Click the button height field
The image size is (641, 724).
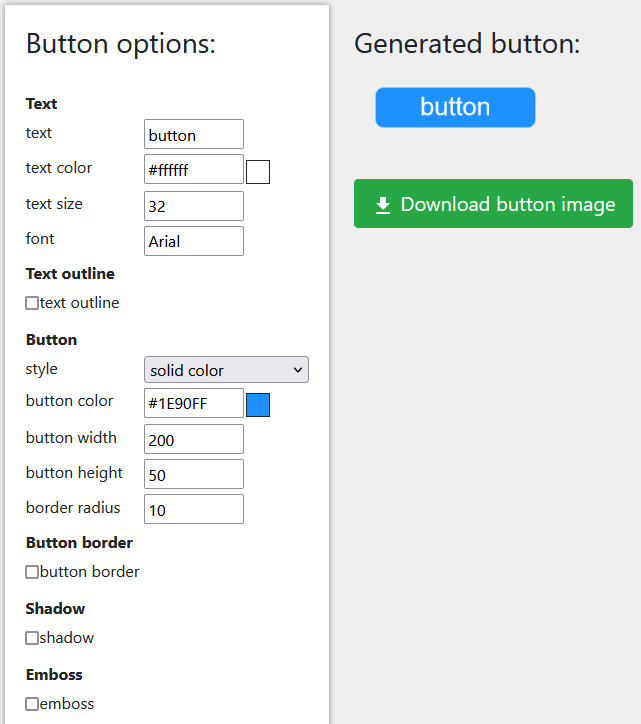pyautogui.click(x=194, y=474)
